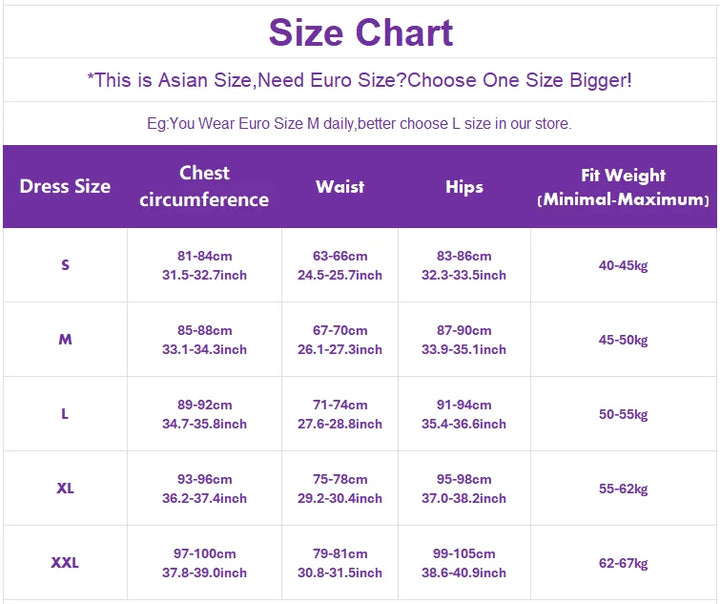Select the XXL size row label

[65, 563]
